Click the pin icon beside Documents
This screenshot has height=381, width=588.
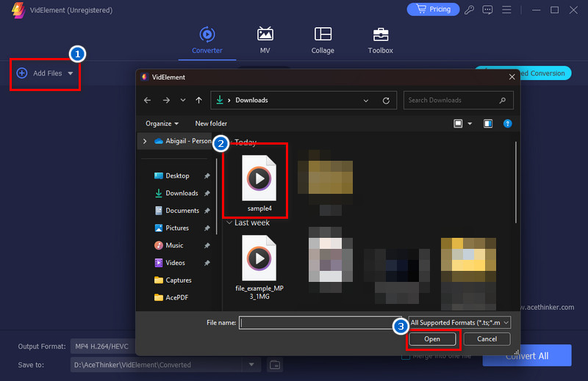pos(207,211)
